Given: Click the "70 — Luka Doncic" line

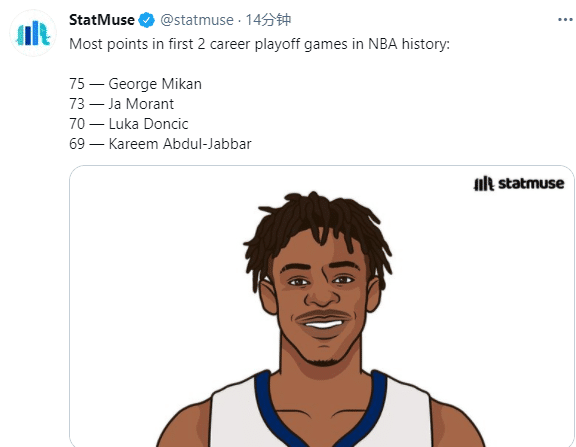Looking at the screenshot, I should [x=129, y=124].
